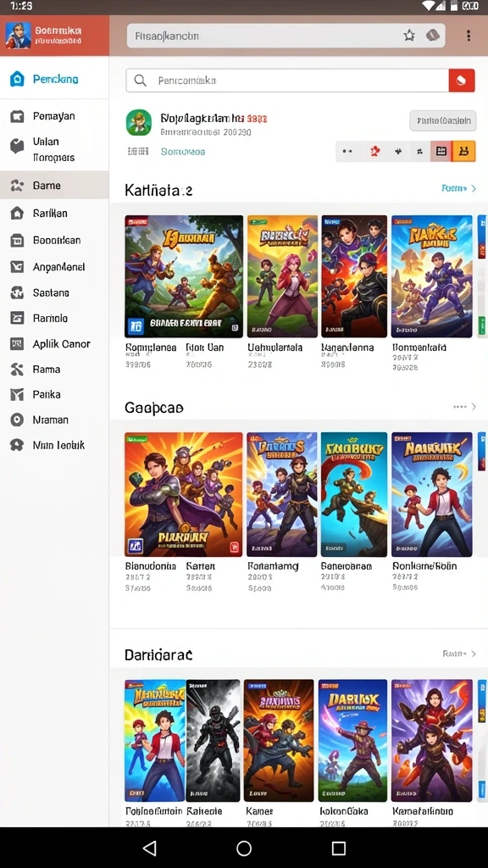Focus the Pencemaika search field
This screenshot has height=868, width=488.
click(x=287, y=81)
